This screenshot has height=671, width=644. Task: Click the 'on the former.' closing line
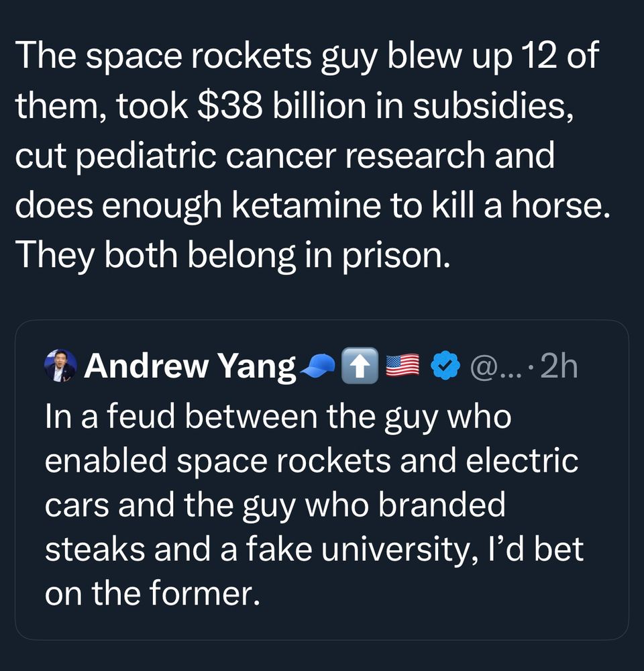tap(152, 594)
